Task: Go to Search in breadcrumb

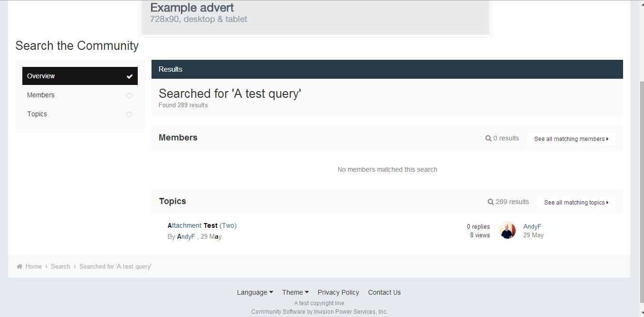Action: click(60, 267)
